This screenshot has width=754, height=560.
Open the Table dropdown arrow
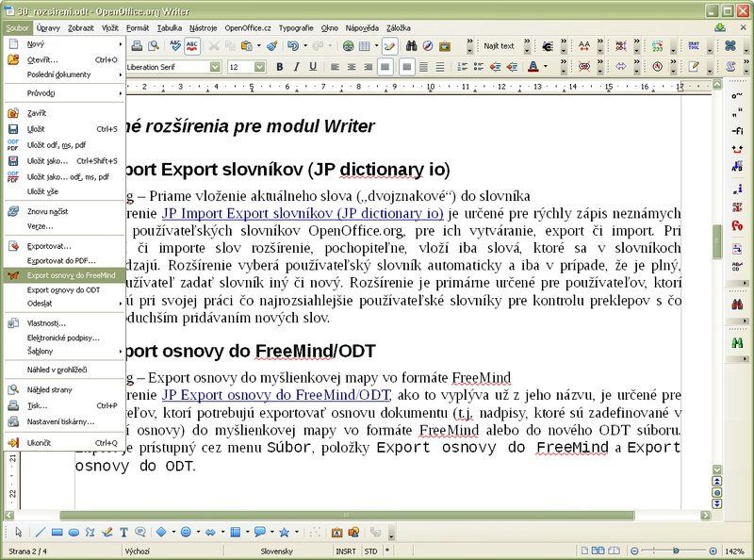pyautogui.click(x=376, y=45)
